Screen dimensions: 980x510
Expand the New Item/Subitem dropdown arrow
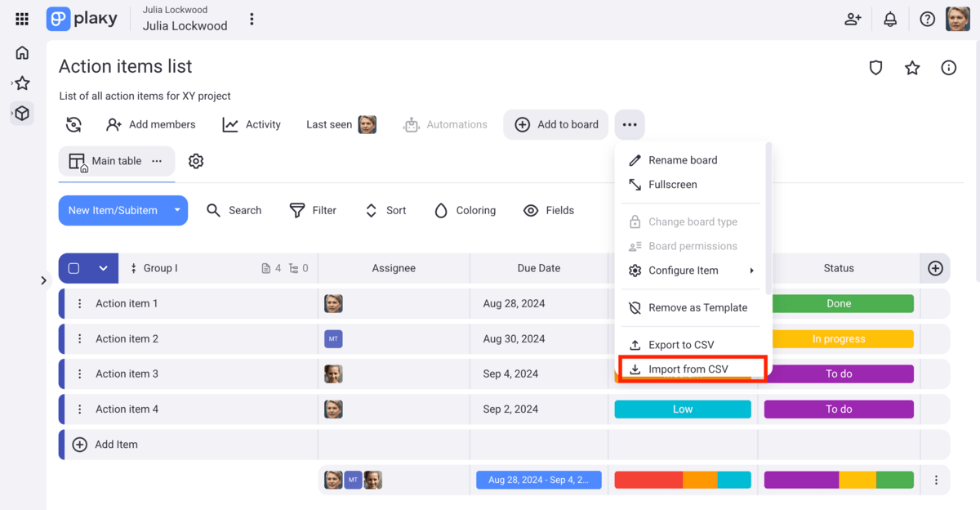(x=177, y=210)
